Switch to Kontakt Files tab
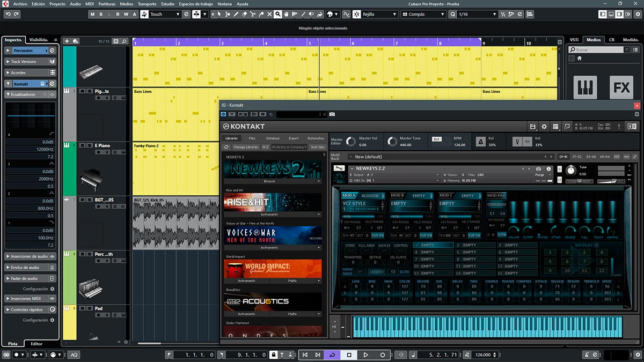Viewport: 644px width, 362px height. pyautogui.click(x=252, y=138)
